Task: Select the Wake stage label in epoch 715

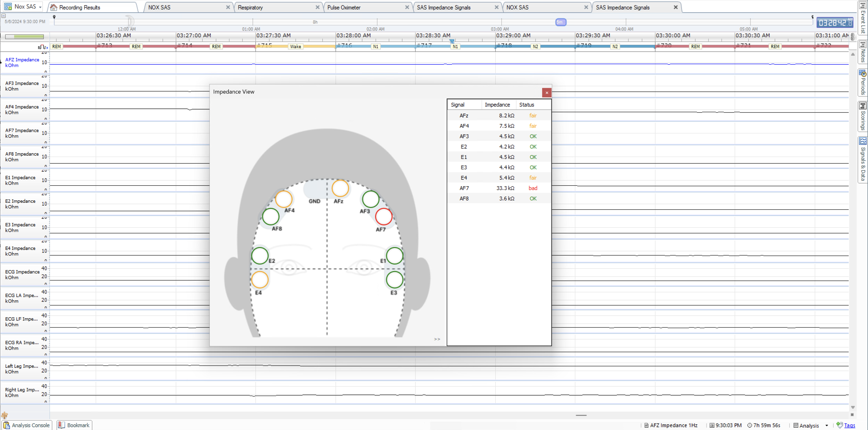Action: (296, 46)
